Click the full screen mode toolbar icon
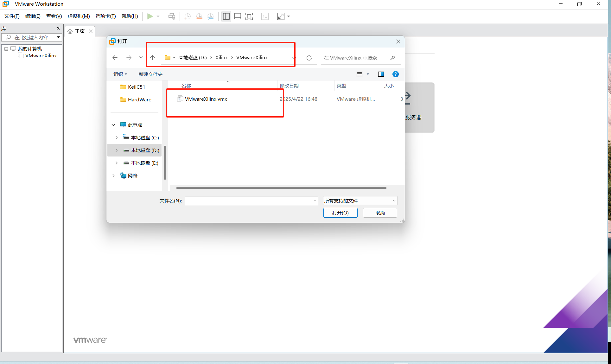Image resolution: width=611 pixels, height=364 pixels. (249, 16)
